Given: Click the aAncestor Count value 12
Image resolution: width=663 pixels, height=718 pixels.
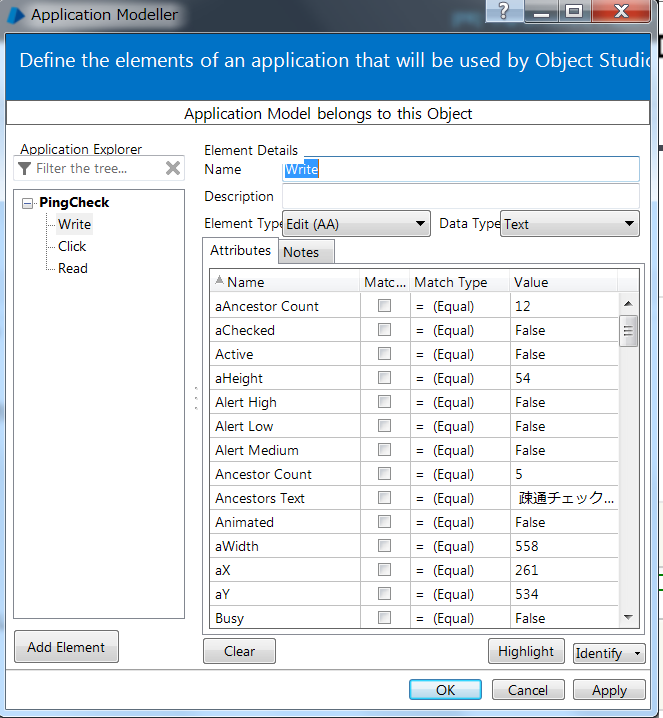Looking at the screenshot, I should pyautogui.click(x=523, y=306).
